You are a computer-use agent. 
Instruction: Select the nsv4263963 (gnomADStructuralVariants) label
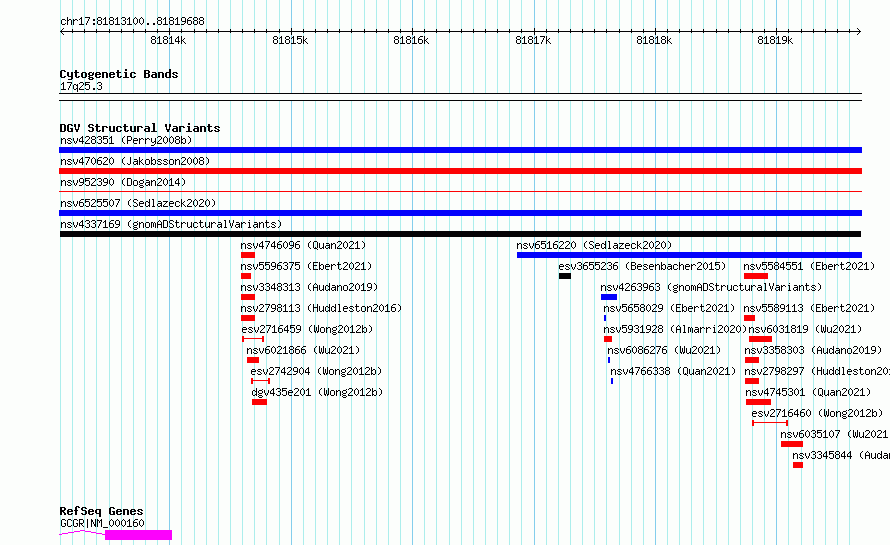[x=711, y=287]
